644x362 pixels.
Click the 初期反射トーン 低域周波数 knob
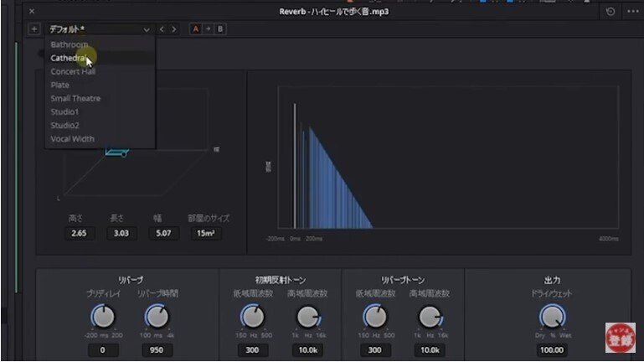[252, 317]
